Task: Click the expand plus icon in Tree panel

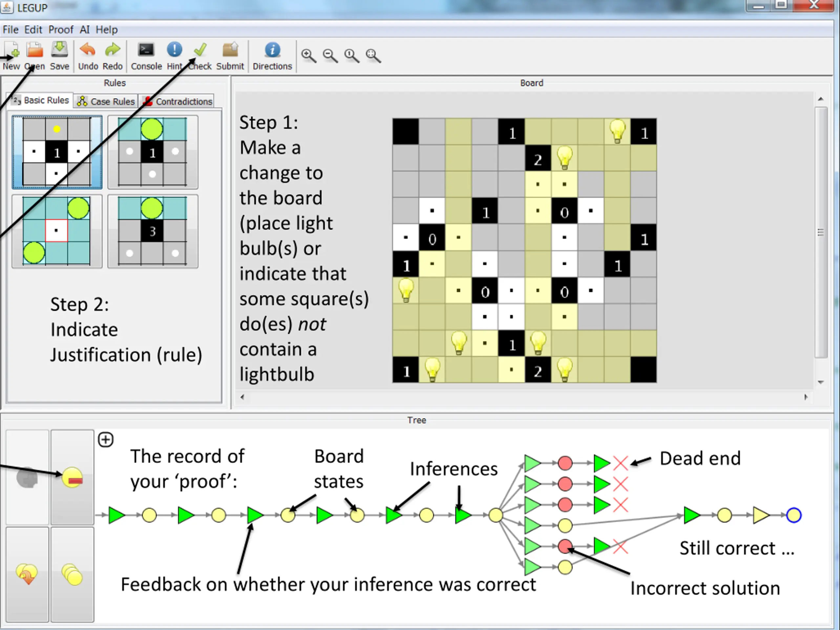Action: (x=106, y=440)
